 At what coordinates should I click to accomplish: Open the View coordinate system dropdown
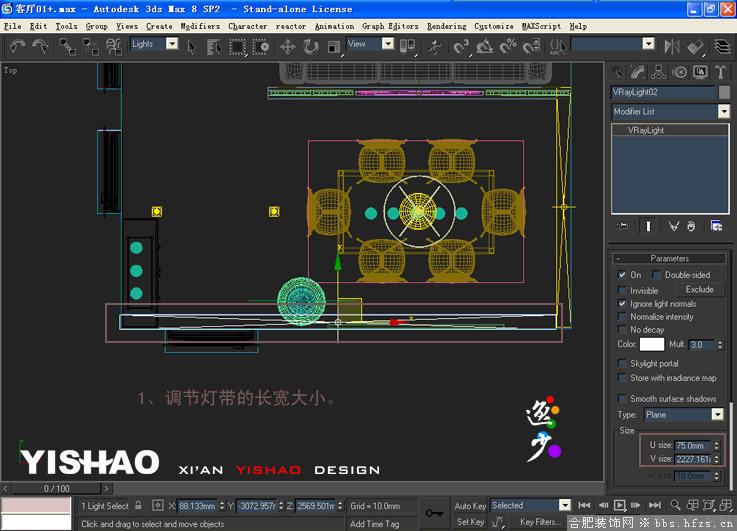tap(388, 44)
